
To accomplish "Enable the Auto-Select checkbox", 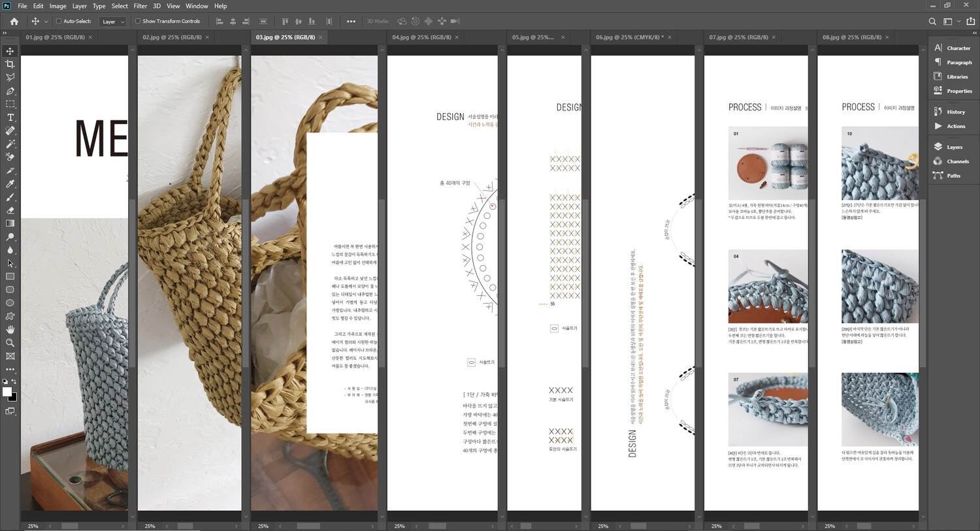I will click(x=59, y=22).
